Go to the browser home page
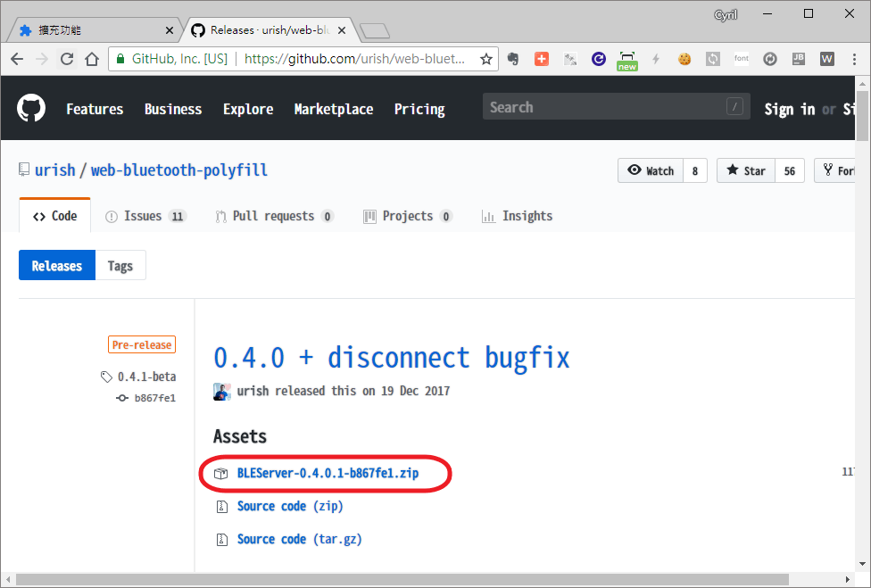 point(92,59)
